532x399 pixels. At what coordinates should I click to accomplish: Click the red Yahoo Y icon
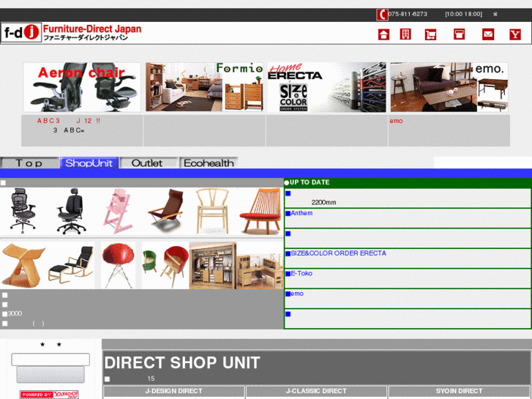(515, 34)
